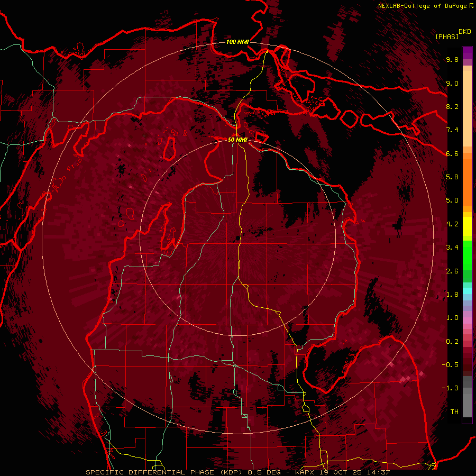Click the -0.5 value on the color scale

450,365
